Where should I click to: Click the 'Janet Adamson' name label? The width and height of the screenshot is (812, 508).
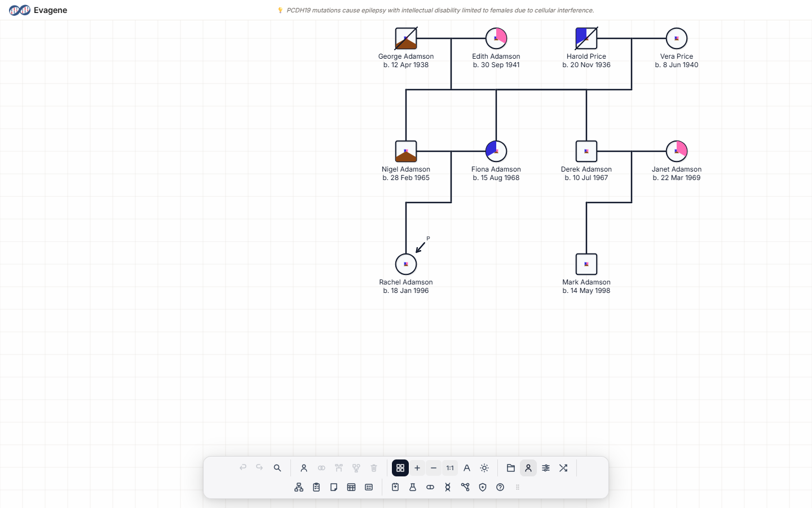677,169
